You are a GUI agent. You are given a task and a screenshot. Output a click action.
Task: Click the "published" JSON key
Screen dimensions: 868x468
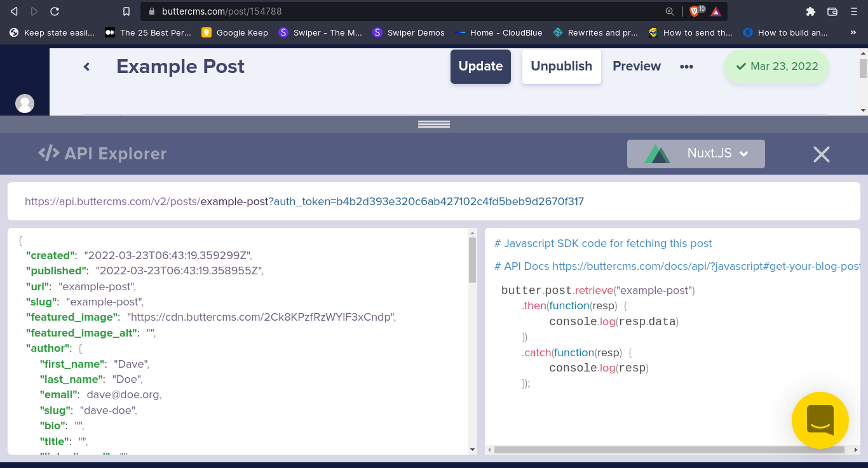click(x=57, y=271)
